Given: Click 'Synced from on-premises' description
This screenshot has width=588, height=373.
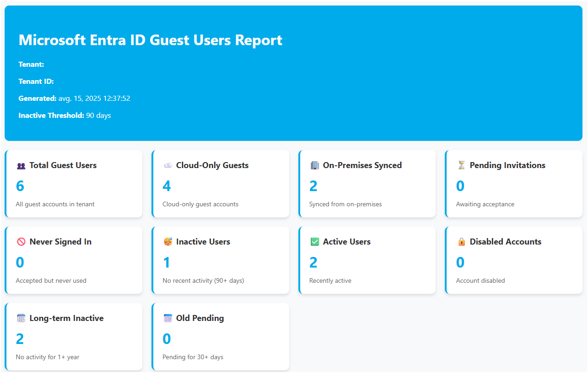Looking at the screenshot, I should click(x=345, y=204).
